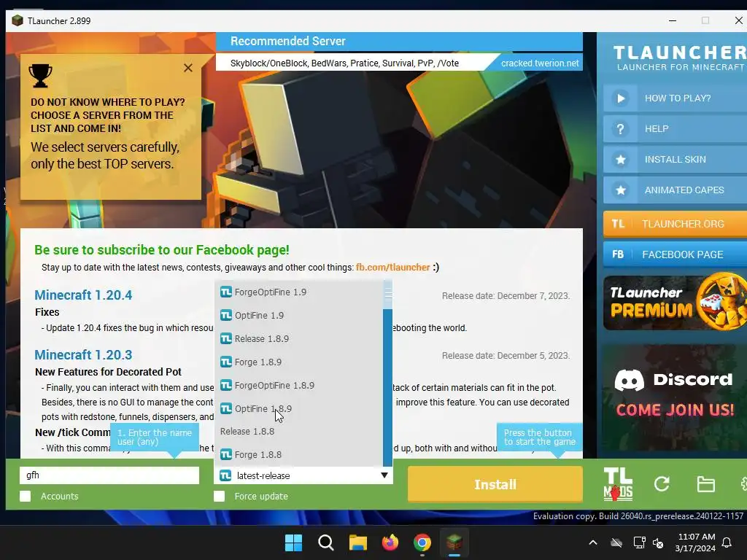Open the TL Mods icon
The width and height of the screenshot is (747, 560).
618,484
